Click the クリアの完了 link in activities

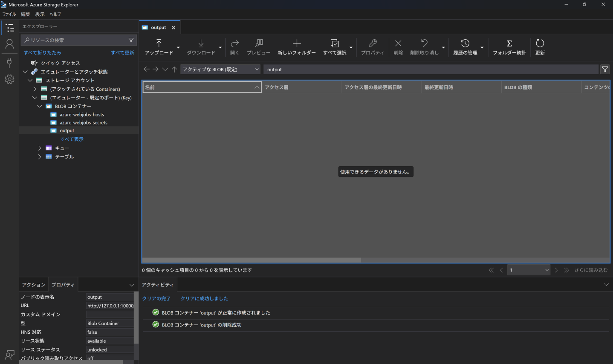[x=156, y=298]
